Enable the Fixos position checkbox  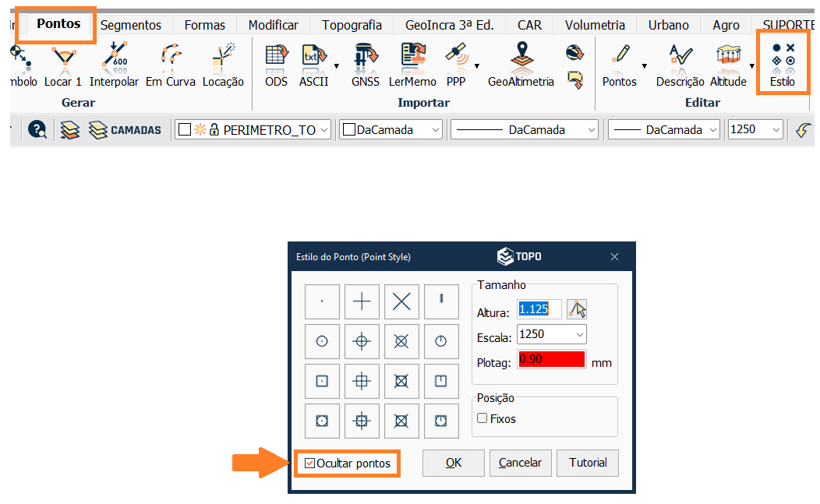pyautogui.click(x=482, y=419)
